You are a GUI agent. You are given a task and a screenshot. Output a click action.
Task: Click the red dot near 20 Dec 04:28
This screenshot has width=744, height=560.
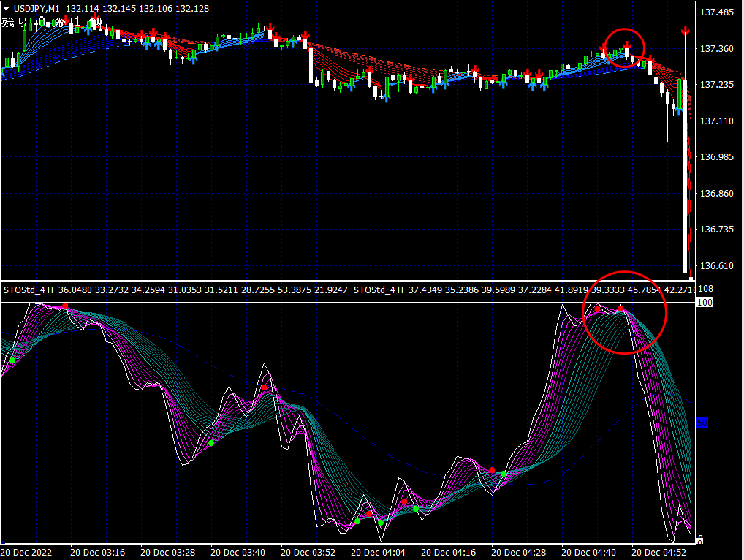pyautogui.click(x=492, y=470)
